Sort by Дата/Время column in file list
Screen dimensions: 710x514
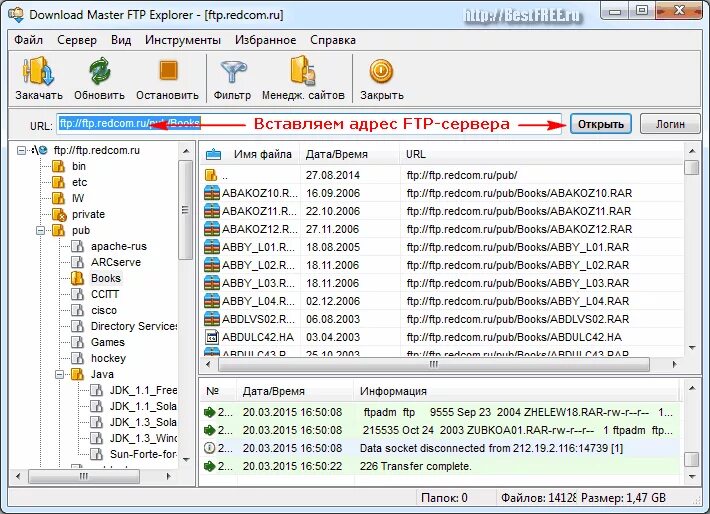(350, 154)
